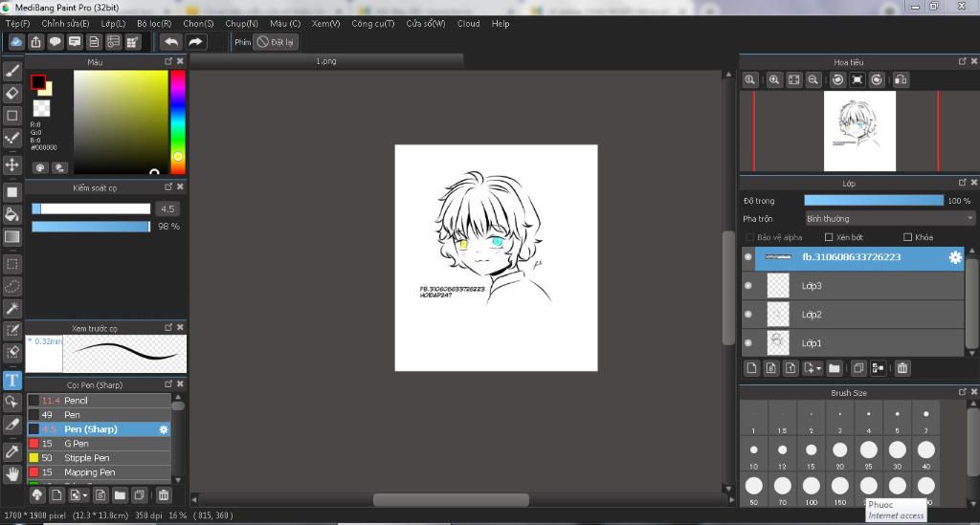Switch to the 1.png document tab
The width and height of the screenshot is (980, 525).
[x=326, y=60]
